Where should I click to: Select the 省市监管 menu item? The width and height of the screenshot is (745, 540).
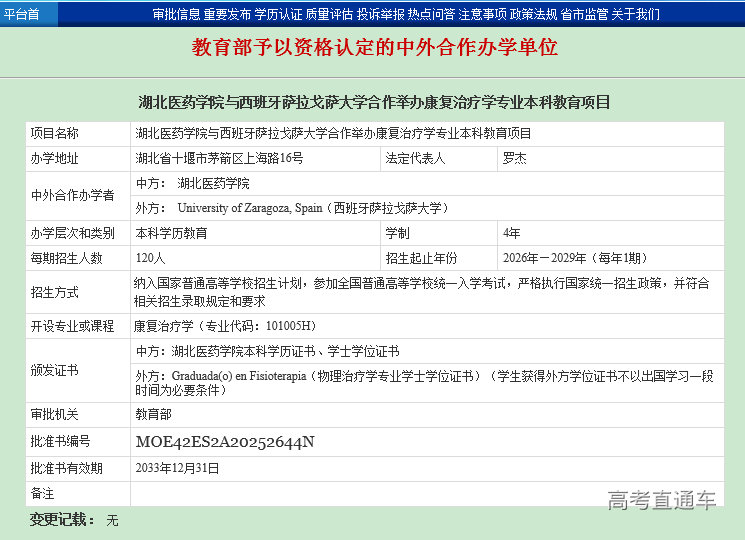point(584,14)
